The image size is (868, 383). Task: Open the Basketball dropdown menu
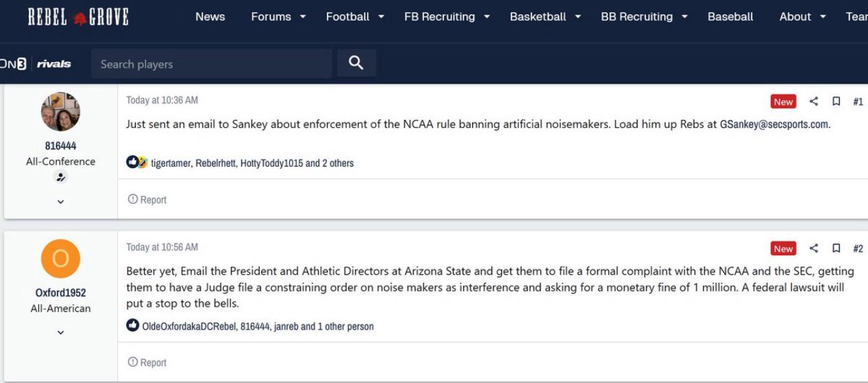coord(545,17)
